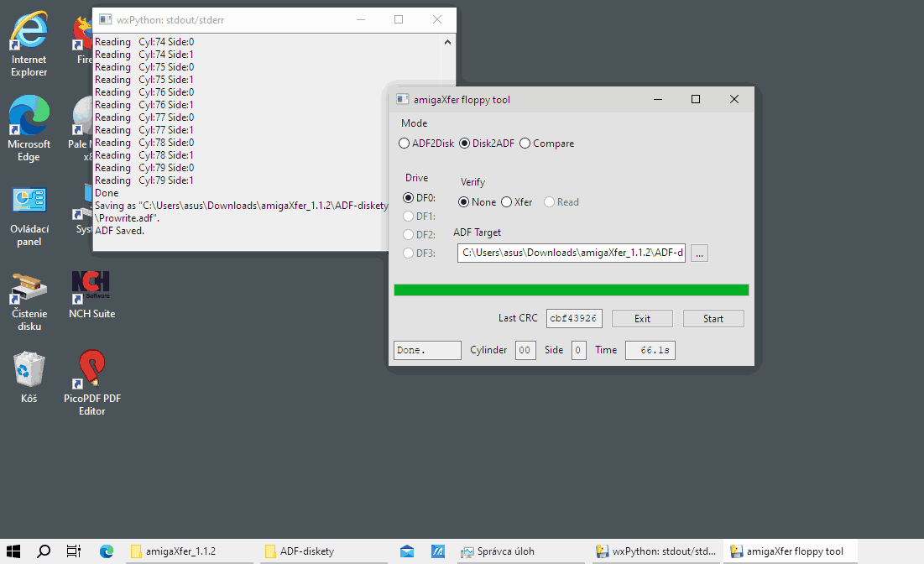924x564 pixels.
Task: Launch NCH Suite desktop icon
Action: point(91,294)
